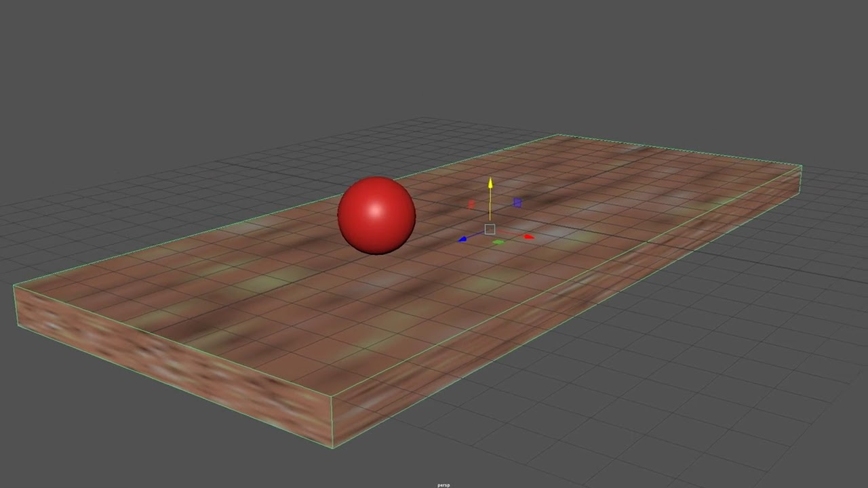Grab the yellow Y-axis move arrow
This screenshot has width=868, height=488.
coord(490,183)
